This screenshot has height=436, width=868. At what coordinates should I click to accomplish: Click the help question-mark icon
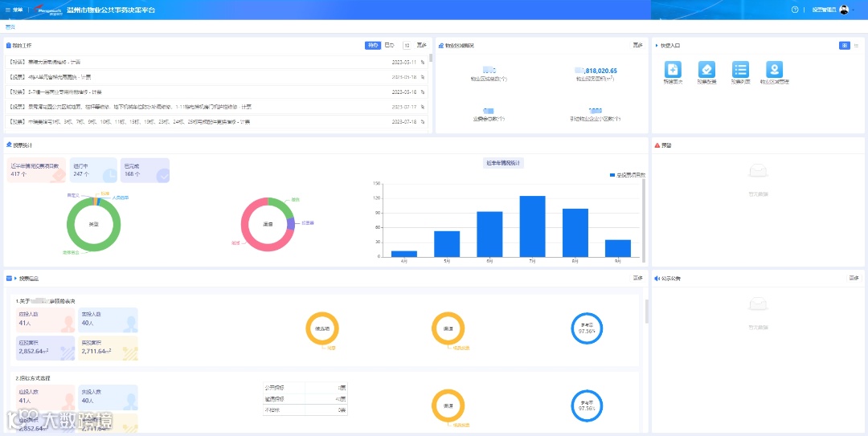pos(795,10)
